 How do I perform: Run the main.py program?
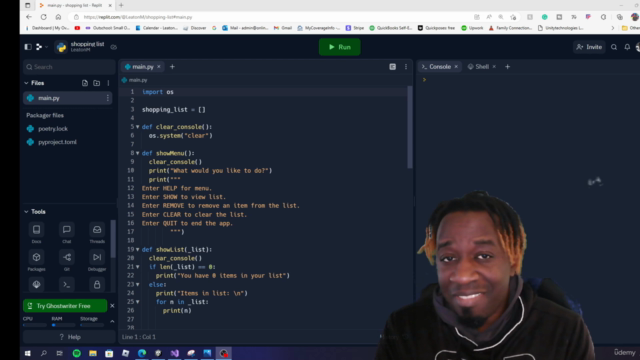(340, 47)
